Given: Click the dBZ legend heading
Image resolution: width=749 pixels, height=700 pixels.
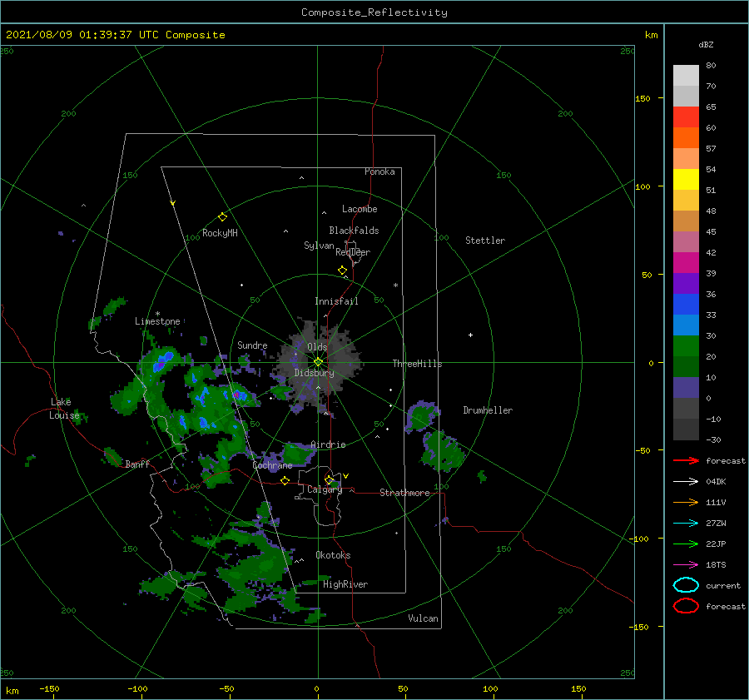Looking at the screenshot, I should (706, 44).
